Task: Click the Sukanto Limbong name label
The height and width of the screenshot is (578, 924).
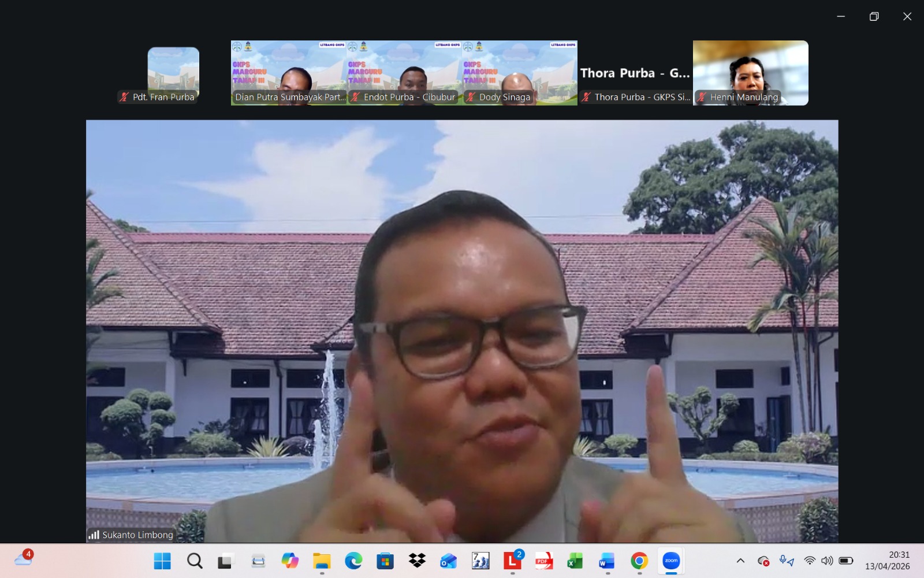Action: click(137, 535)
